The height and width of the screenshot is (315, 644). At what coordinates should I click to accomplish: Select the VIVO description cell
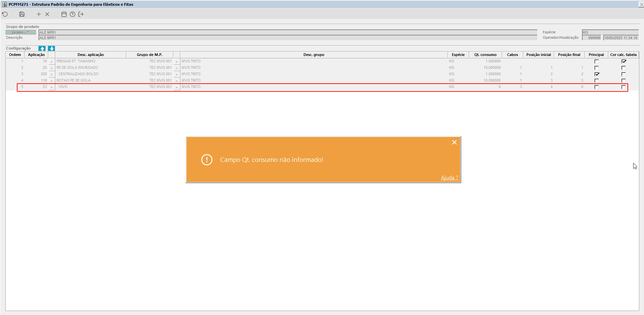[x=91, y=87]
